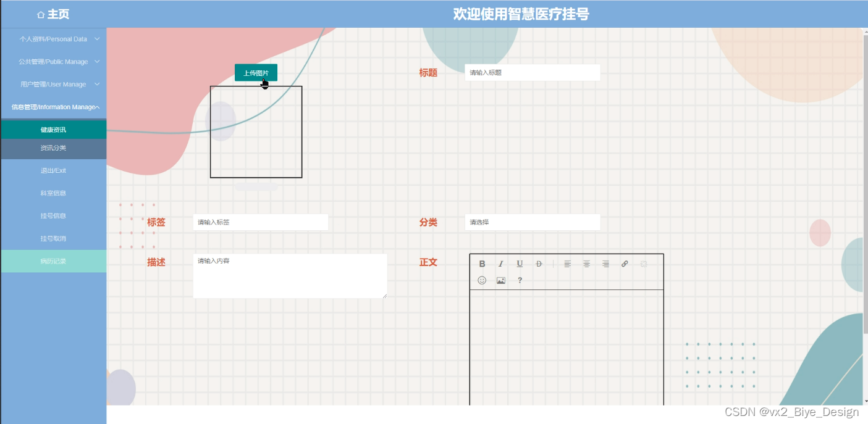Screen dimensions: 868x424
Task: Click the 标签 field label
Action: click(156, 222)
